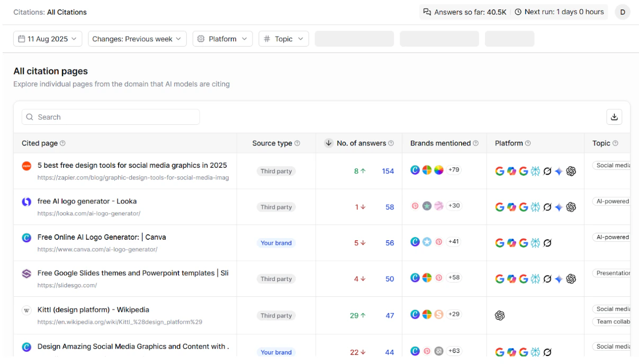Viewport: 639px width, 364px height.
Task: Sort by the Platform column header
Action: 509,143
